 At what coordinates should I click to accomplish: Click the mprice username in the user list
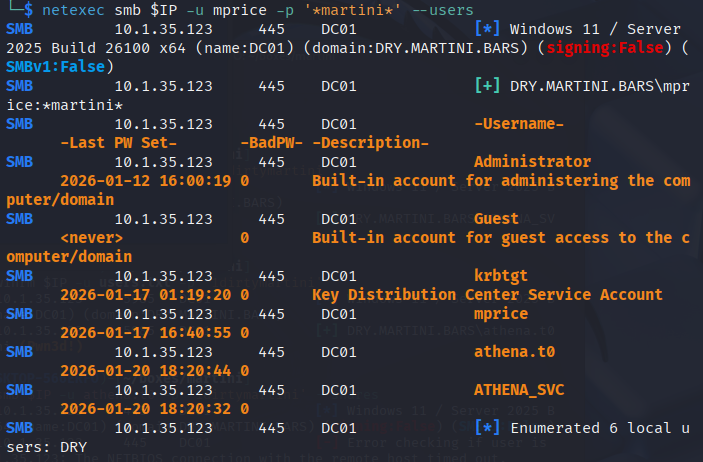(x=501, y=314)
